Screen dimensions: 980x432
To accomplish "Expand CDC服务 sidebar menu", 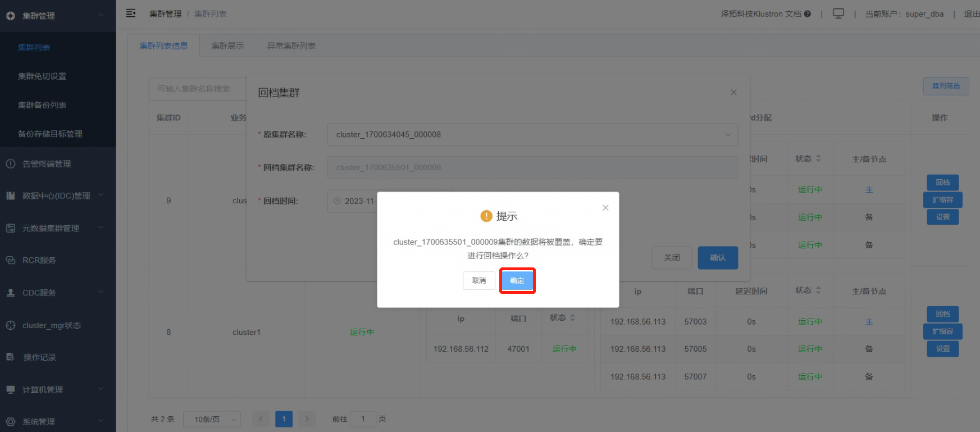I will [58, 293].
